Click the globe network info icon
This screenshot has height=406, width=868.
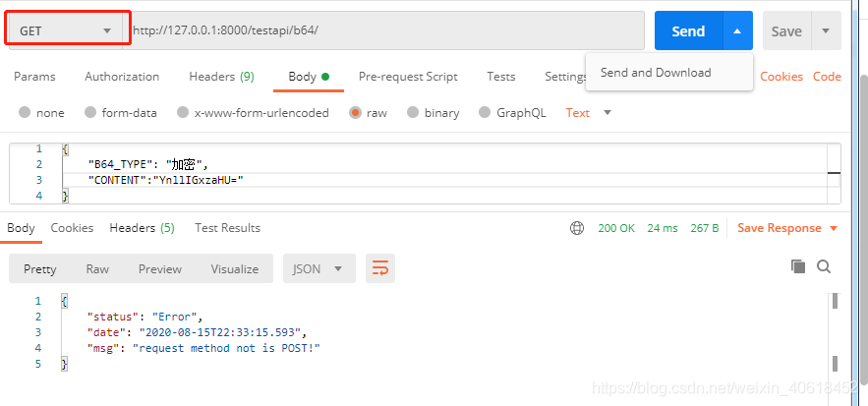point(577,228)
